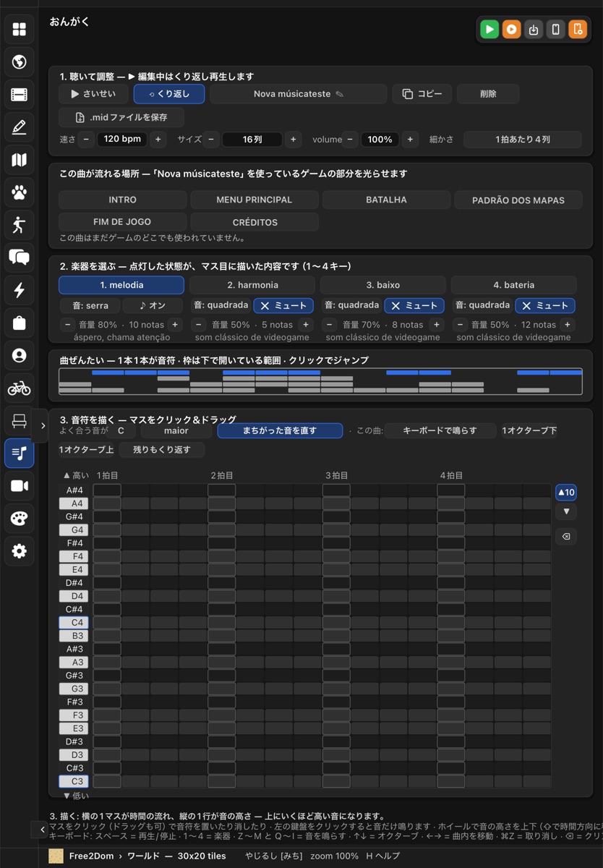Viewport: 603px width, 868px height.
Task: Open the shopping bag items icon
Action: pos(20,323)
